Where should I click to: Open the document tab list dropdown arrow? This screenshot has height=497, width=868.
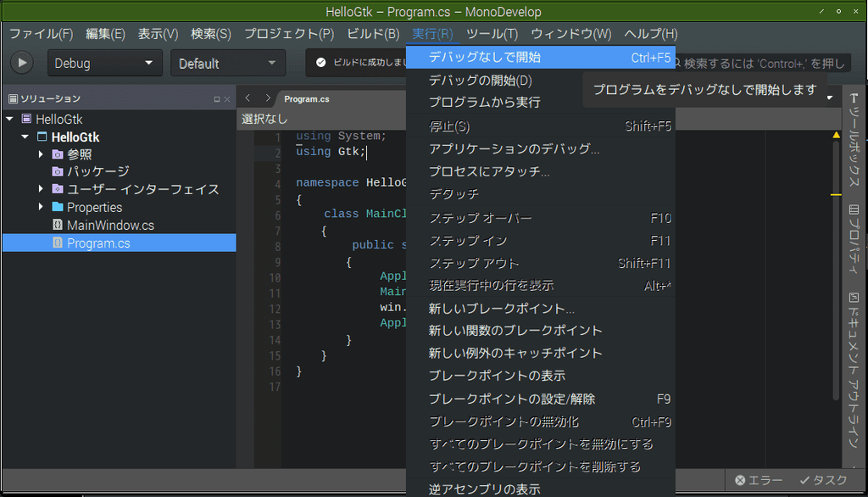point(830,98)
